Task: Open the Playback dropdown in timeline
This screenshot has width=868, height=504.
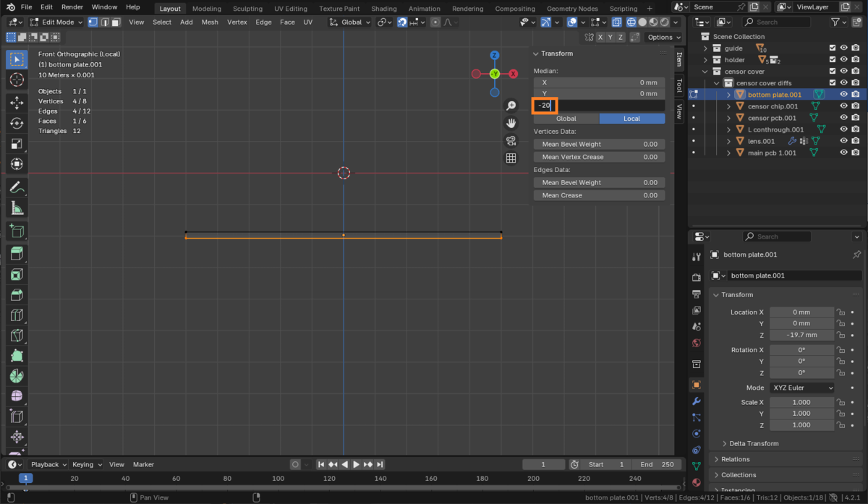Action: 48,464
